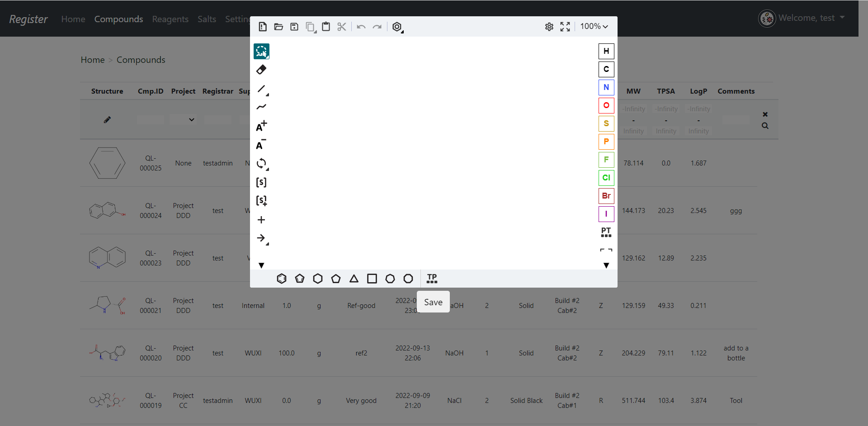Viewport: 868px width, 426px height.
Task: Insert the cyclooctane template
Action: (408, 279)
